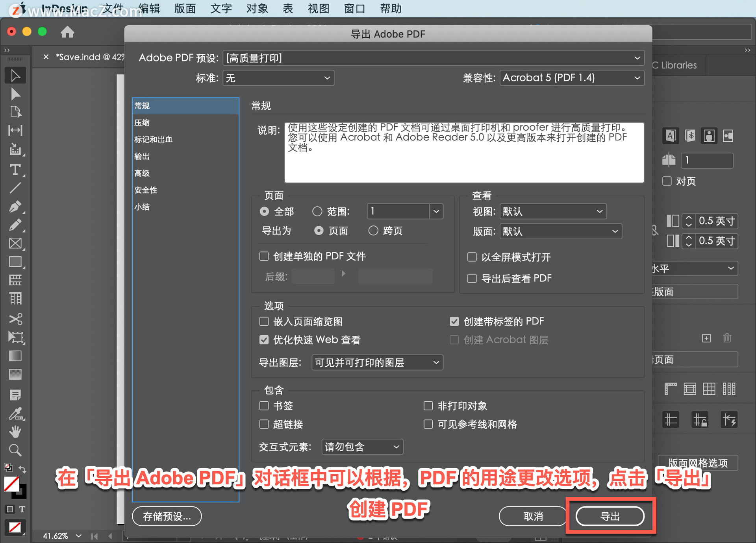Screen dimensions: 756x543
Task: Enable Create Separate PDF Files checkbox
Action: [x=264, y=257]
